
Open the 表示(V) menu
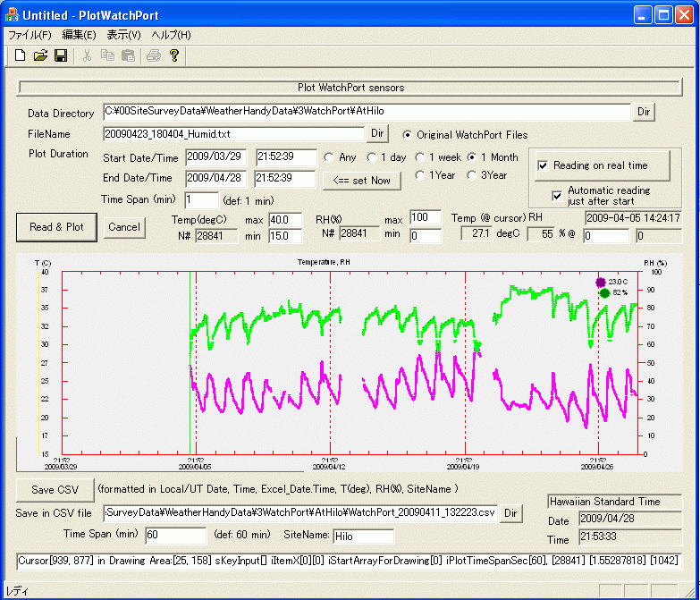pos(123,35)
